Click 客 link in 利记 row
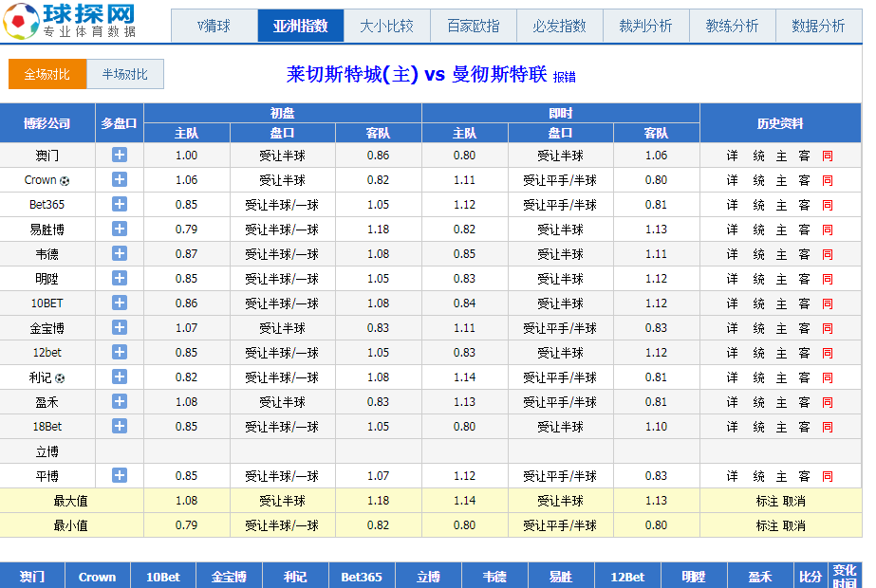Screen dimensions: 876x588 (x=805, y=378)
